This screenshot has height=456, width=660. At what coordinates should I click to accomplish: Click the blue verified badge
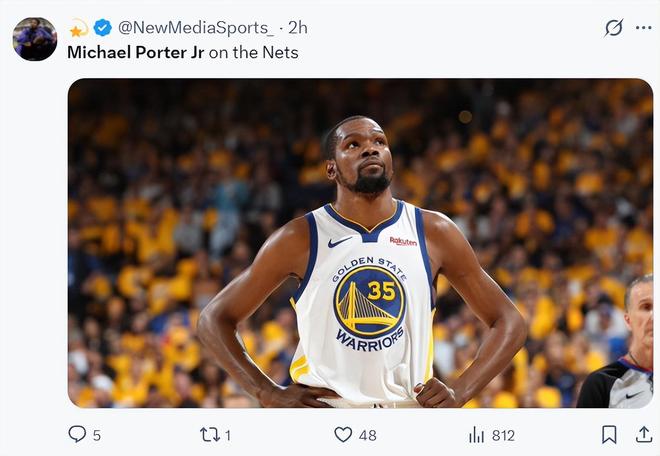click(x=102, y=28)
